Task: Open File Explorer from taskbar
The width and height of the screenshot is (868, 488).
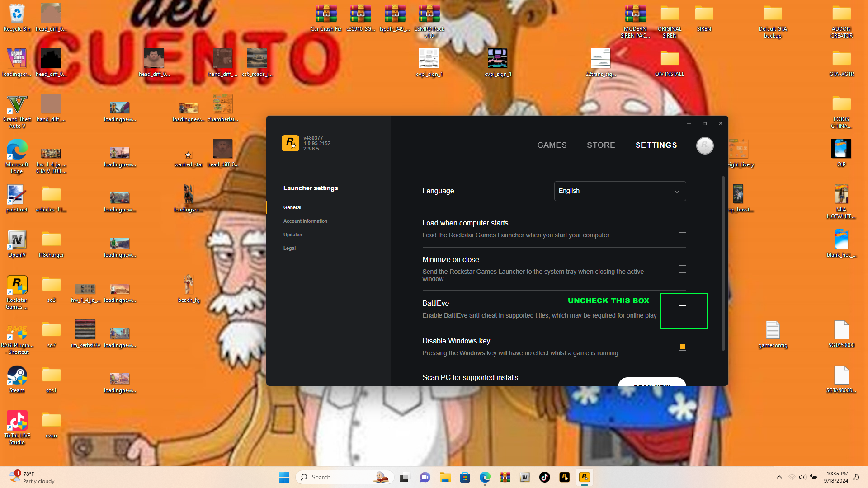Action: pos(445,477)
